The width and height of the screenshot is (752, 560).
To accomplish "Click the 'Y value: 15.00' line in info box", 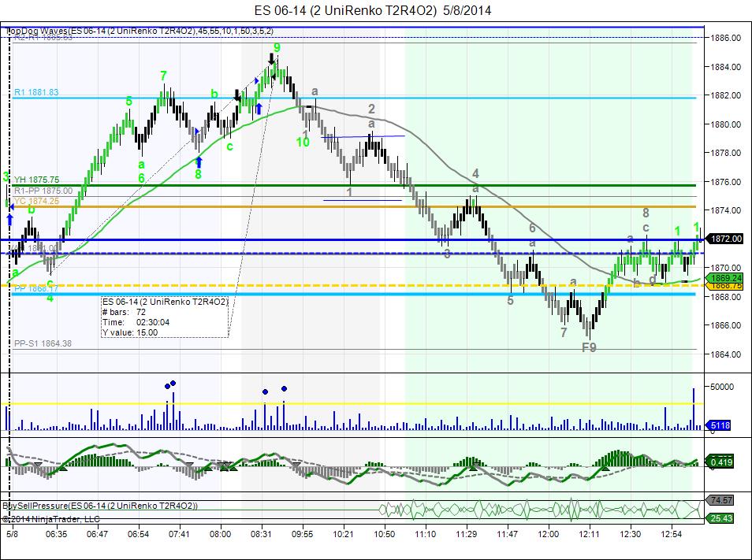I will point(130,332).
